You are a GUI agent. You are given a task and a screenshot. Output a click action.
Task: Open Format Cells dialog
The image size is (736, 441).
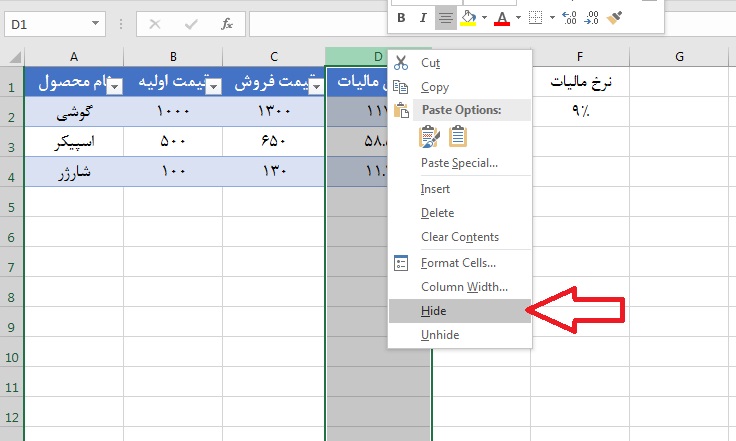(x=460, y=263)
